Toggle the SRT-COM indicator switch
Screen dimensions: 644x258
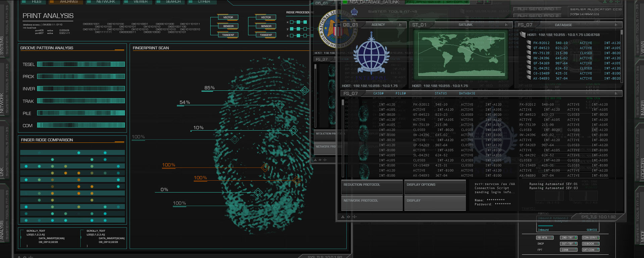click(590, 250)
